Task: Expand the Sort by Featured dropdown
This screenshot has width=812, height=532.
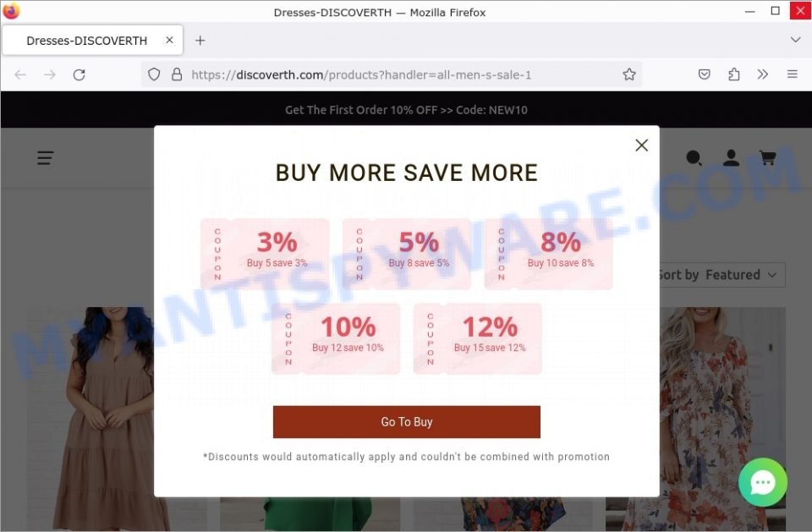Action: tap(721, 275)
